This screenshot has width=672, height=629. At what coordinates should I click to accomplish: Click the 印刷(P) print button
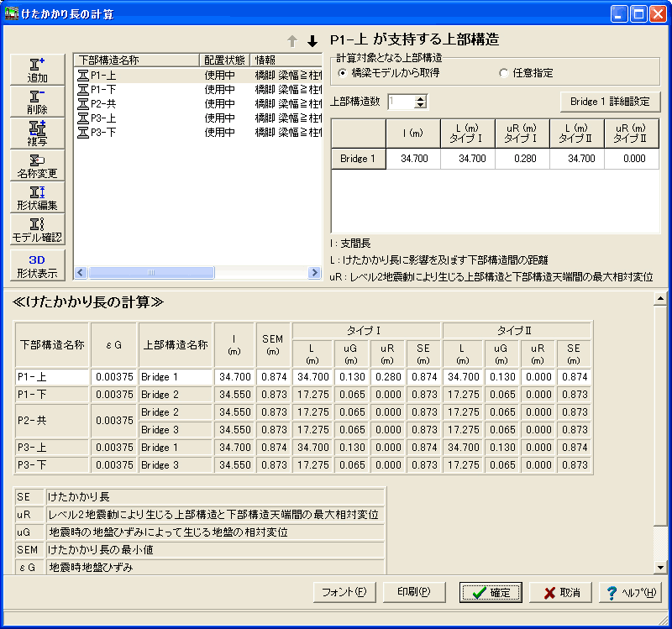click(x=414, y=592)
